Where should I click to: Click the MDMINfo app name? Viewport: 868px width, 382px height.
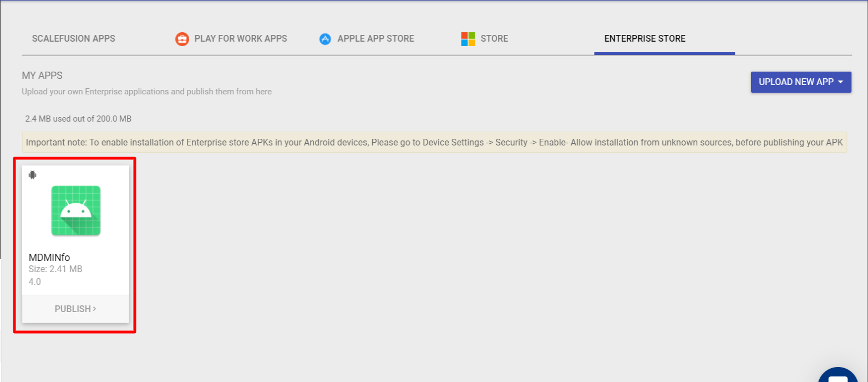click(49, 258)
